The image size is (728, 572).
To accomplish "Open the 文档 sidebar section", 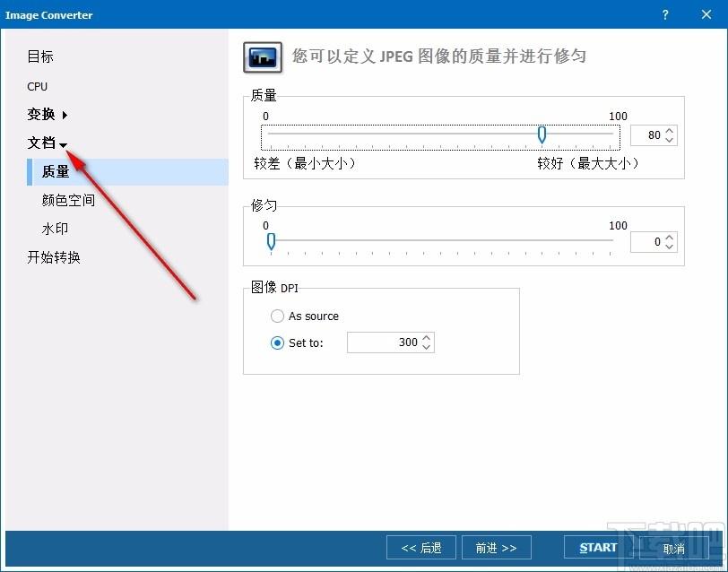I will coord(41,143).
